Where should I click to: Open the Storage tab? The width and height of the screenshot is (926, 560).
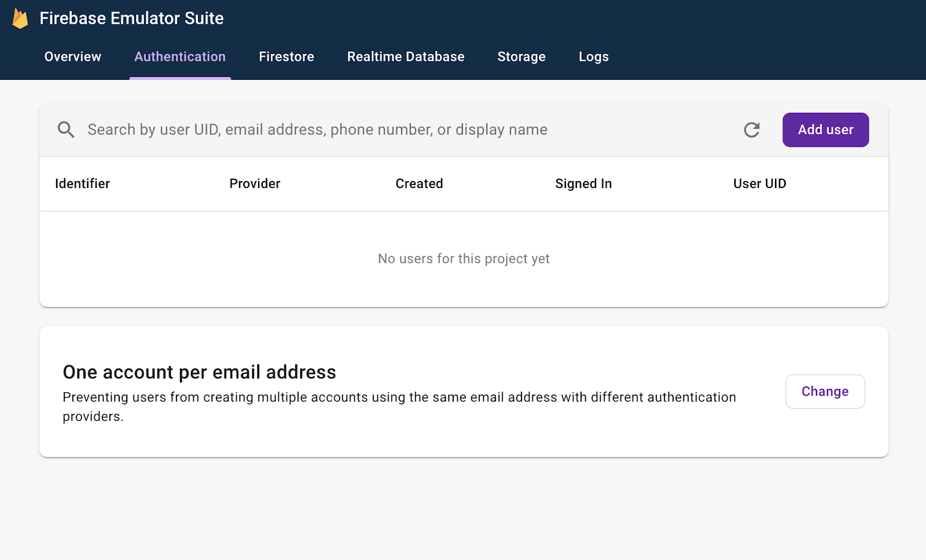pyautogui.click(x=521, y=57)
